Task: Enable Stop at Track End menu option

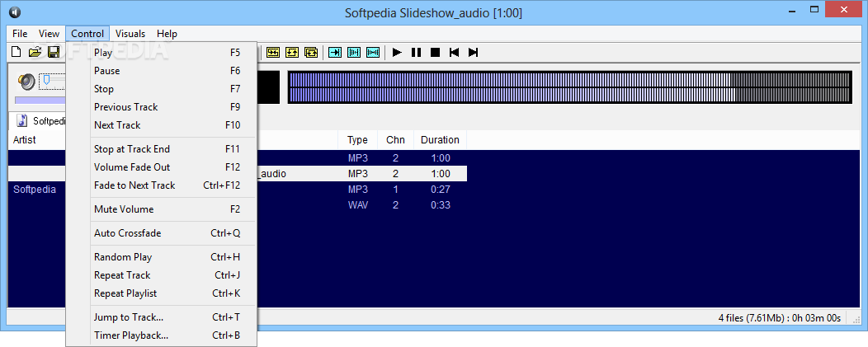Action: 161,149
